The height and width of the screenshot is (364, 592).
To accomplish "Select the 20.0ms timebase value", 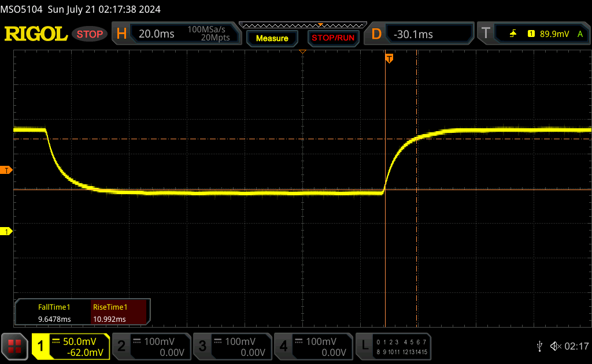I will [156, 34].
